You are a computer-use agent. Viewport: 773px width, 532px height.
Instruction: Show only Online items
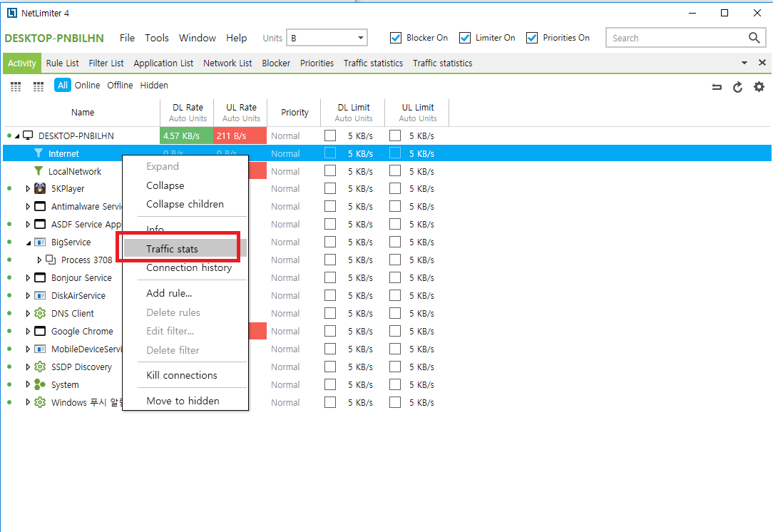point(87,86)
